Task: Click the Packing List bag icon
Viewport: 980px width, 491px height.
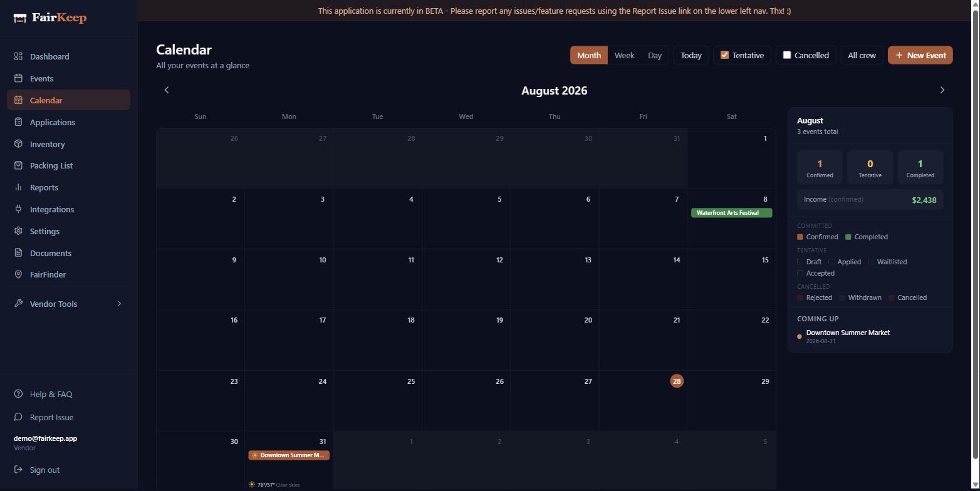Action: [x=18, y=165]
